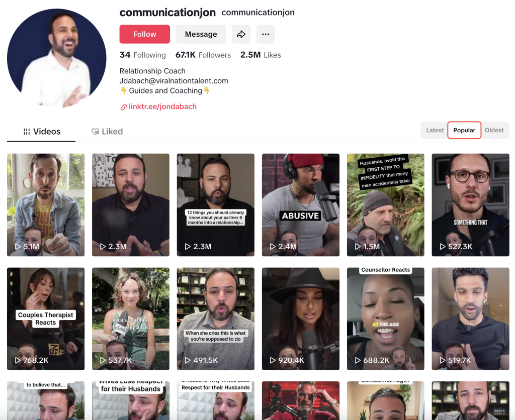Screen dimensions: 515x420
Task: Switch to the Videos tab
Action: (41, 132)
